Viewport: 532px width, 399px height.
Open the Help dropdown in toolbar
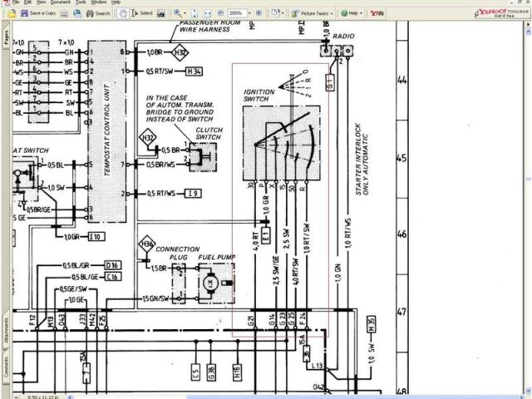tap(352, 13)
